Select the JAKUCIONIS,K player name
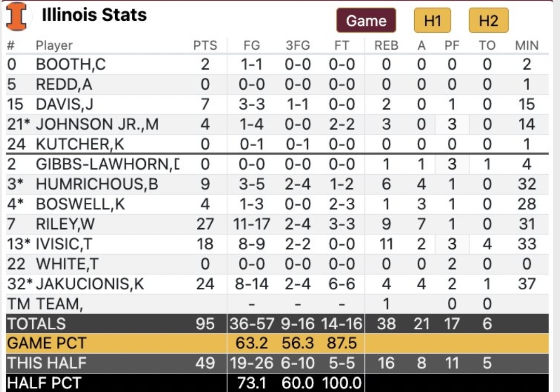 [90, 284]
